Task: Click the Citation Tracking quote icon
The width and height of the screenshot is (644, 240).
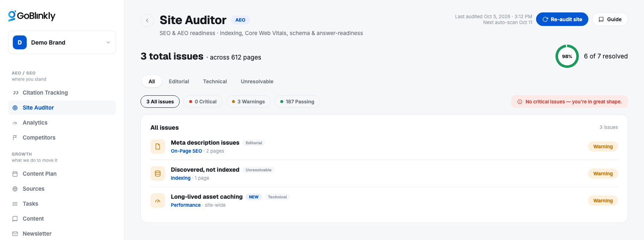Action: pyautogui.click(x=15, y=93)
